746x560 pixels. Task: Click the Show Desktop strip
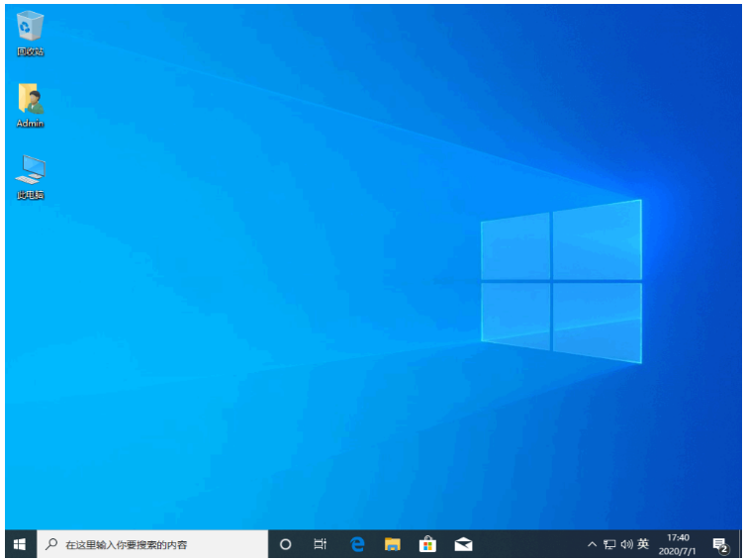click(740, 544)
